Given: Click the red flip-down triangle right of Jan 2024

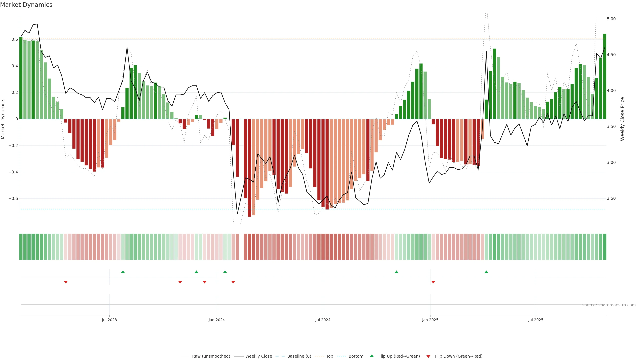Looking at the screenshot, I should pos(233,282).
